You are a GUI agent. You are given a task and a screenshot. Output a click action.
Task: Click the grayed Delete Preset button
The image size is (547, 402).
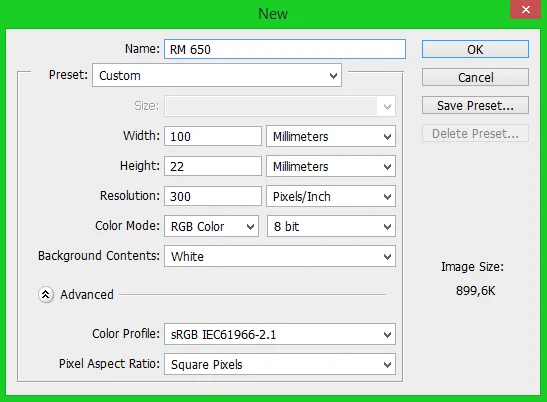tap(475, 133)
